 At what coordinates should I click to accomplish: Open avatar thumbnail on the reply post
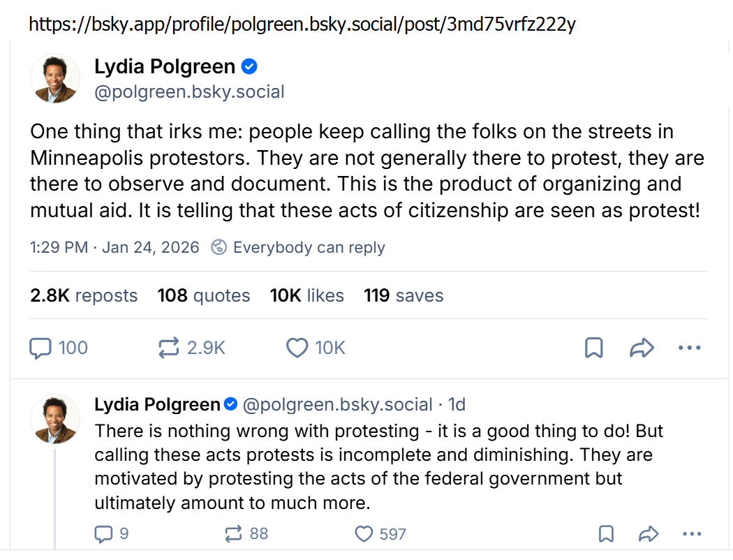click(x=55, y=419)
